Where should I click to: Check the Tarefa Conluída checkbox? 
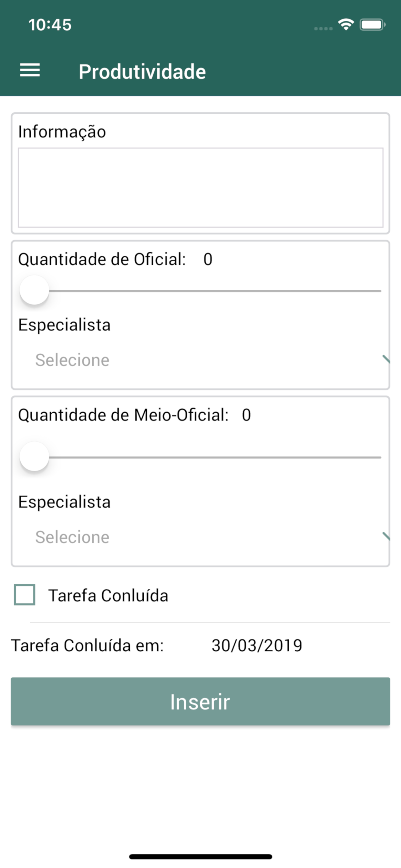point(25,595)
